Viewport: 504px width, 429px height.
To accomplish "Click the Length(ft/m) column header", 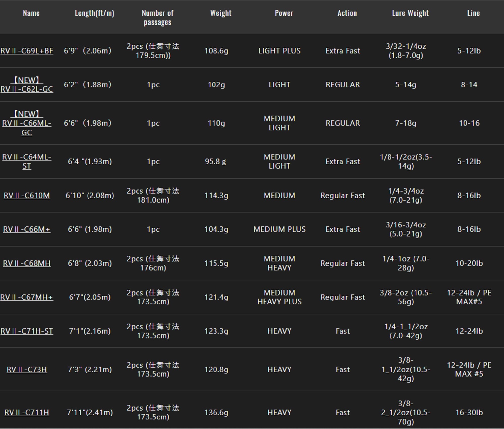I will (94, 13).
